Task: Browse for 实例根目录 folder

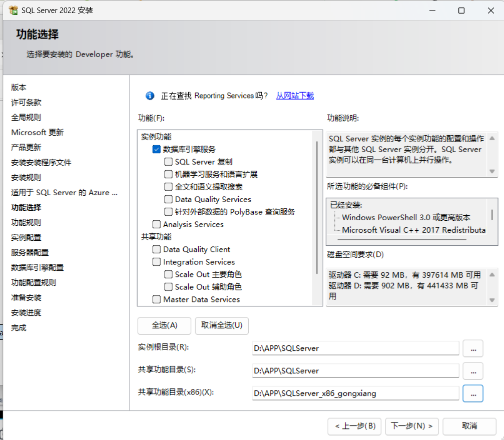Action: [473, 348]
